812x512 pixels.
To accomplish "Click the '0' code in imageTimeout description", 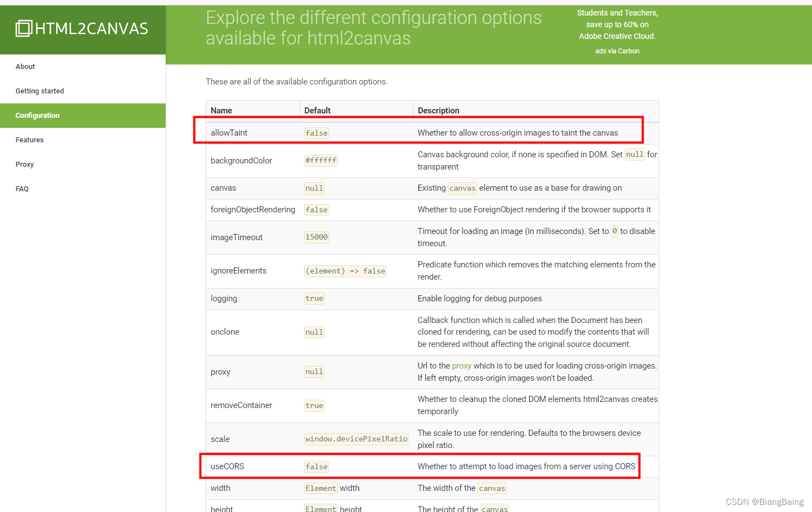I will tap(615, 231).
